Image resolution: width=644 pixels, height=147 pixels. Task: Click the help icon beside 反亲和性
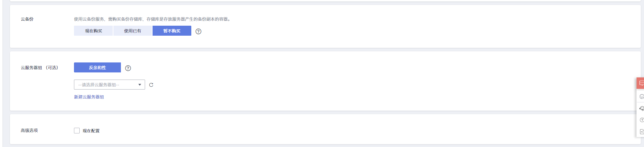click(x=128, y=68)
